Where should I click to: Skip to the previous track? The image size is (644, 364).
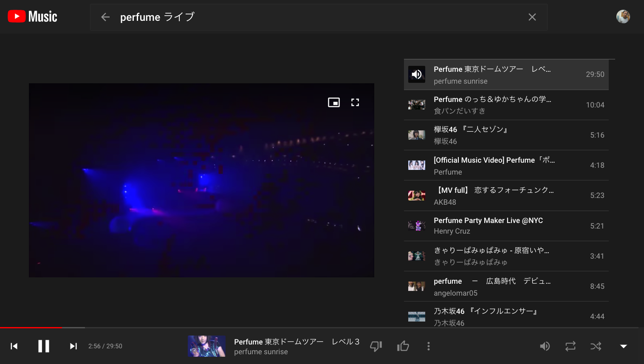(14, 346)
